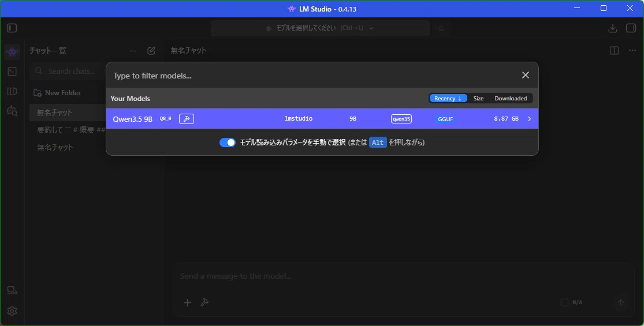Viewport: 644px width, 326px height.
Task: Close the model picker dialog
Action: [525, 75]
